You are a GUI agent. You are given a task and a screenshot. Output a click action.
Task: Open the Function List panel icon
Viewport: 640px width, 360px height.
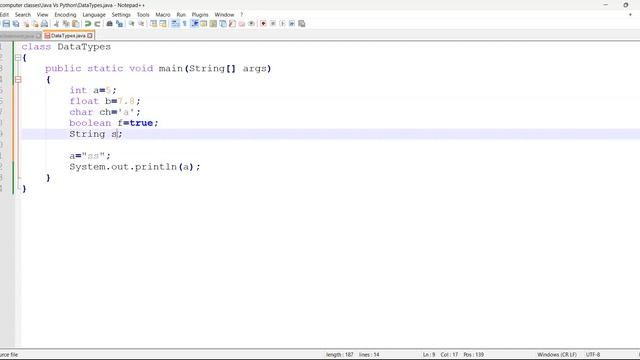(232, 24)
